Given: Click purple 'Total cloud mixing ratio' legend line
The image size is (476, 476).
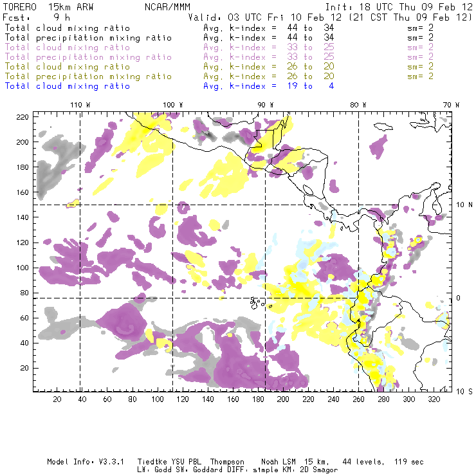Looking at the screenshot, I should (68, 48).
